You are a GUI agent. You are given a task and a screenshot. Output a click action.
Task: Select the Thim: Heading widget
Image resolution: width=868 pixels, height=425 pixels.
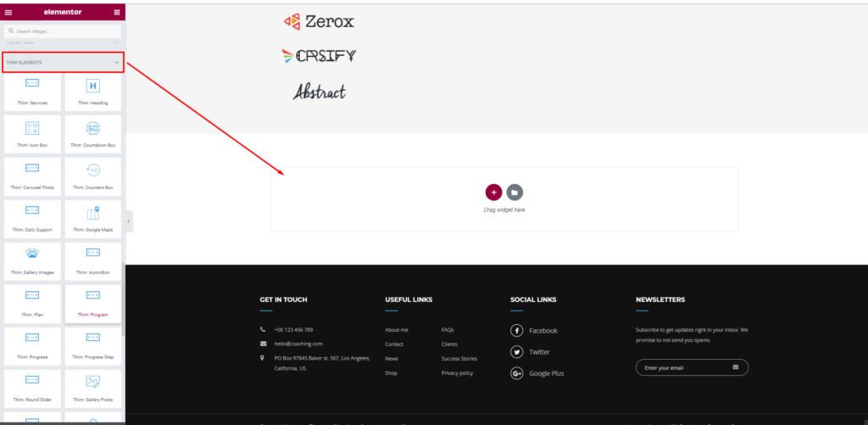click(x=93, y=91)
